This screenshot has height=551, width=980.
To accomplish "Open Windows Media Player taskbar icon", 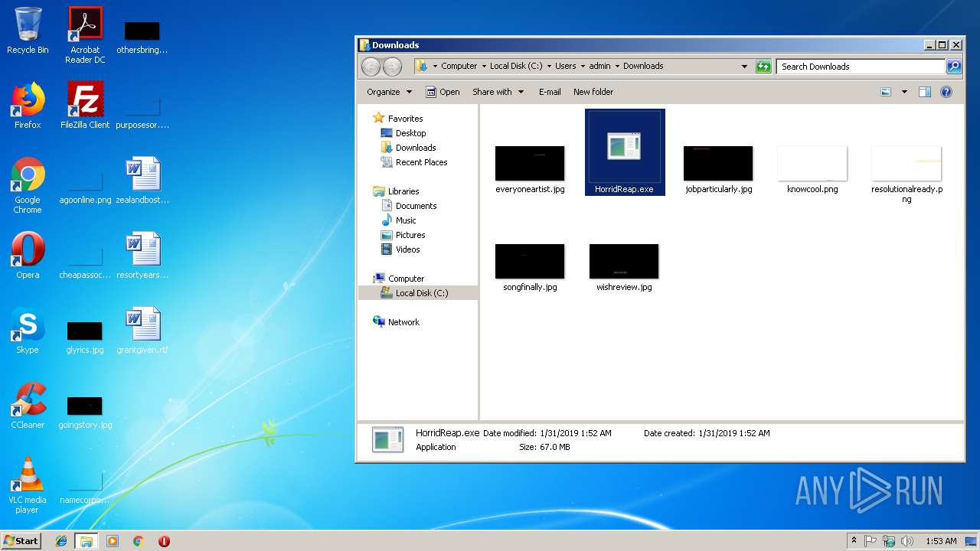I will pos(113,541).
